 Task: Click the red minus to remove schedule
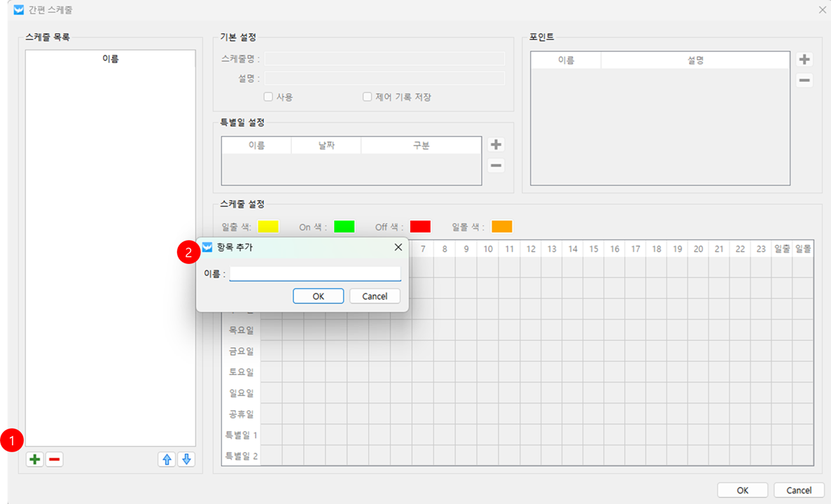click(x=55, y=460)
